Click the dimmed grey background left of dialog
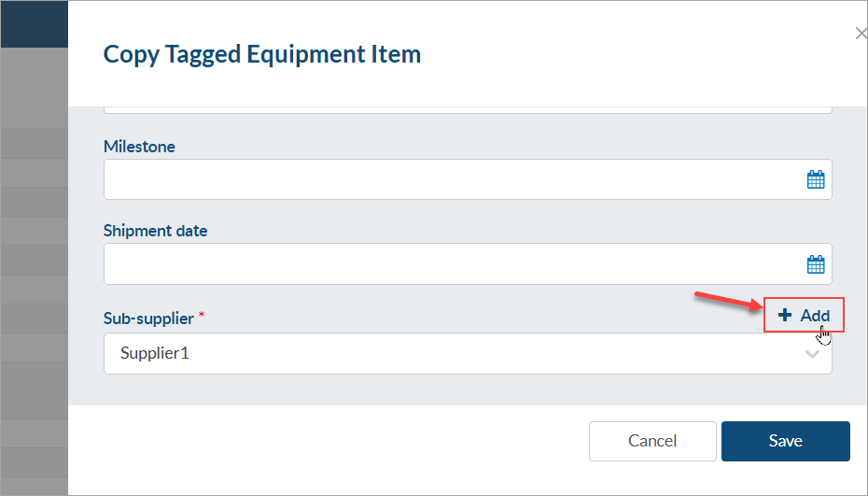Screen dimensions: 868x496 coord(34,280)
